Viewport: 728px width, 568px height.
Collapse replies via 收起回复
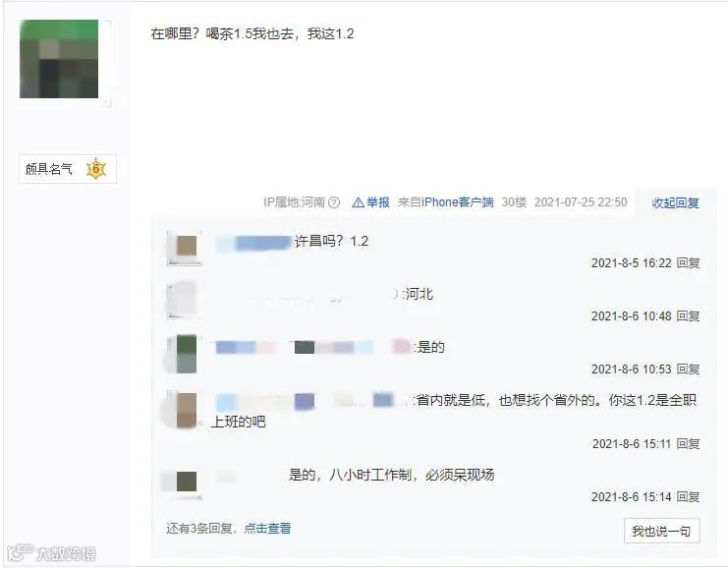(675, 203)
